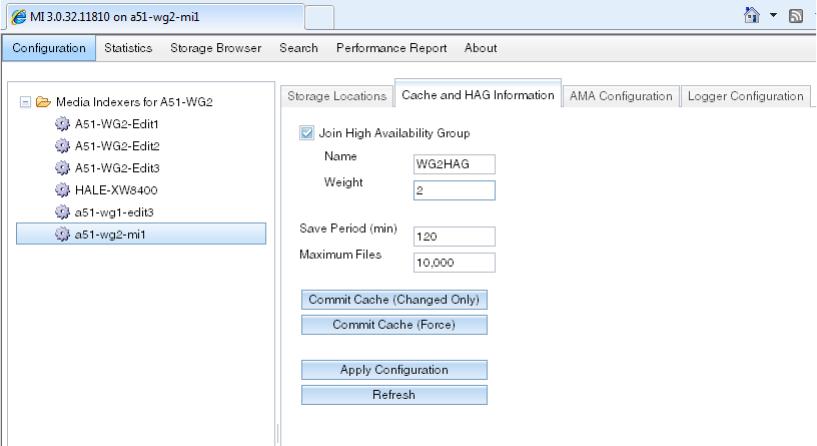Open the Statistics menu
The image size is (817, 446).
[x=128, y=48]
